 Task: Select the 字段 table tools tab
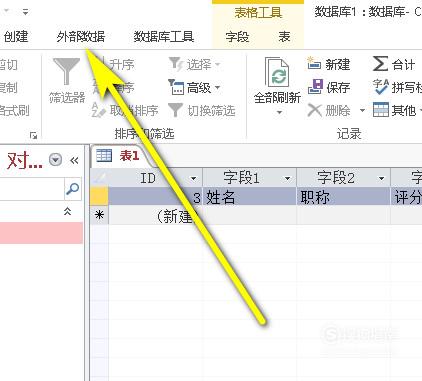tap(237, 36)
